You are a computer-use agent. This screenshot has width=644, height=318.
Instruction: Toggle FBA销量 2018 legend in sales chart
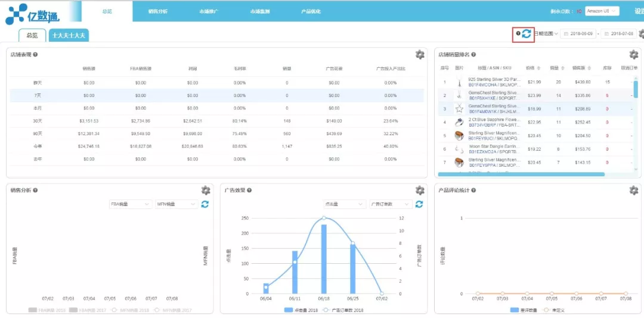(x=47, y=310)
